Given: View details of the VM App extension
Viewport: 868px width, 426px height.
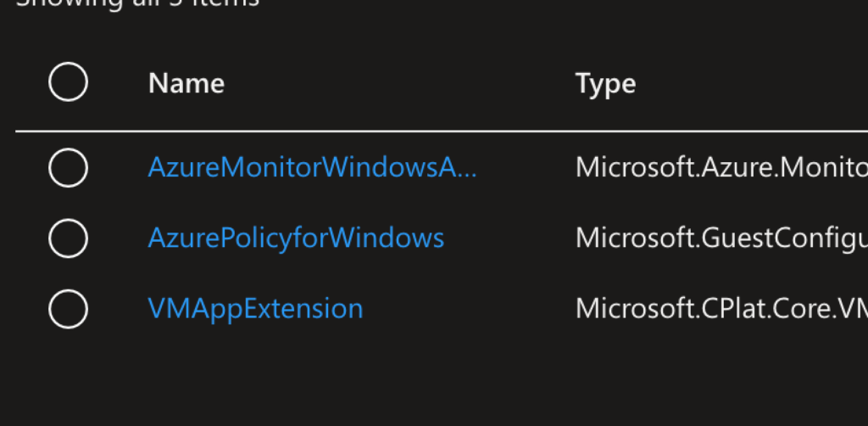Looking at the screenshot, I should [255, 308].
